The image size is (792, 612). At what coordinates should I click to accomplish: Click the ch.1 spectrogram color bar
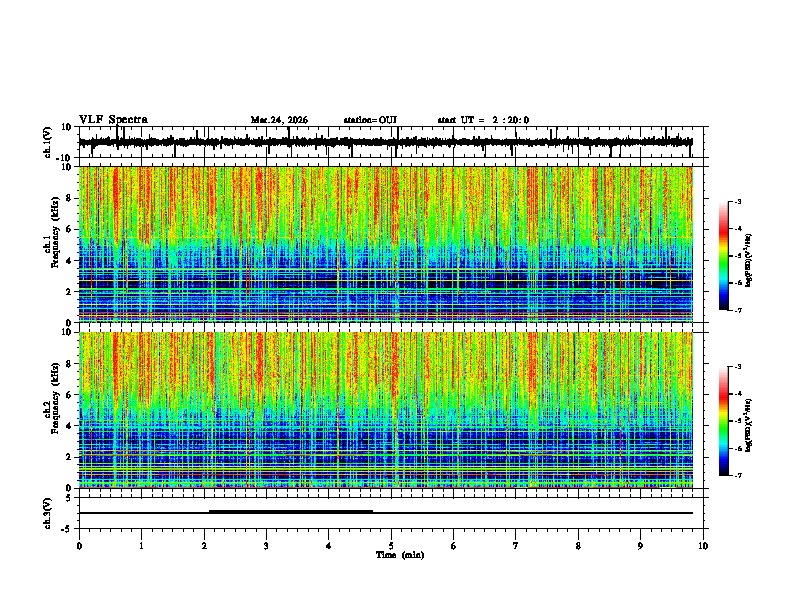[724, 256]
